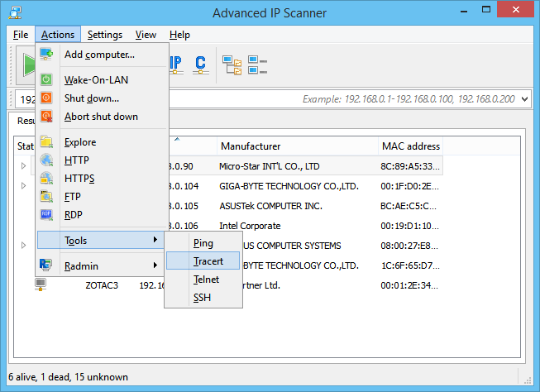Click the IP toolbar icon
The image size is (540, 392).
coord(175,64)
